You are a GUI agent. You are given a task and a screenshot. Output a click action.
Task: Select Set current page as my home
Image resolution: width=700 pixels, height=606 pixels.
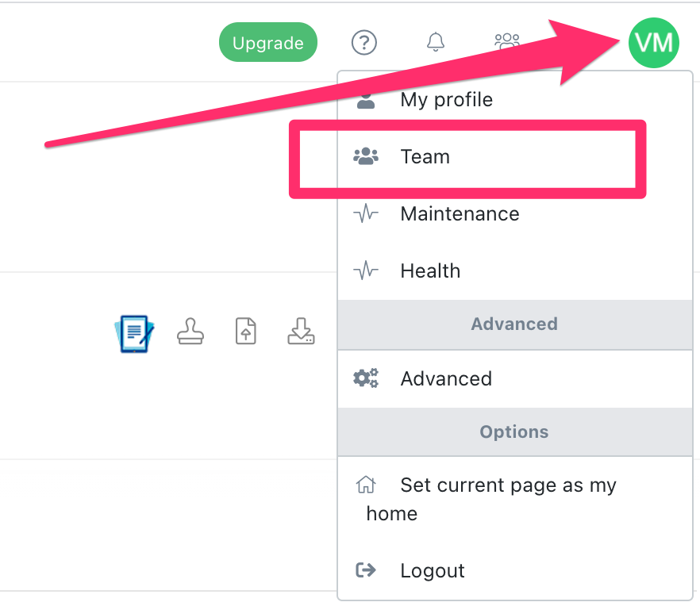[508, 485]
